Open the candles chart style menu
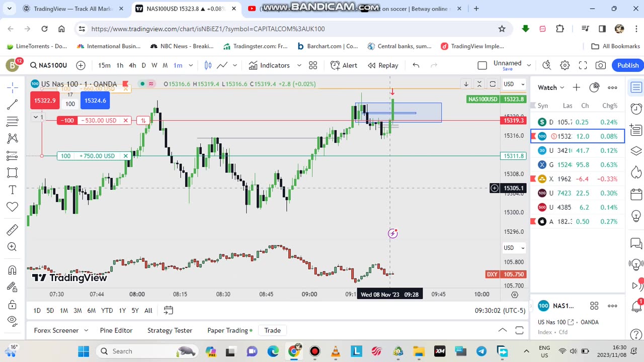644x362 pixels. click(208, 65)
